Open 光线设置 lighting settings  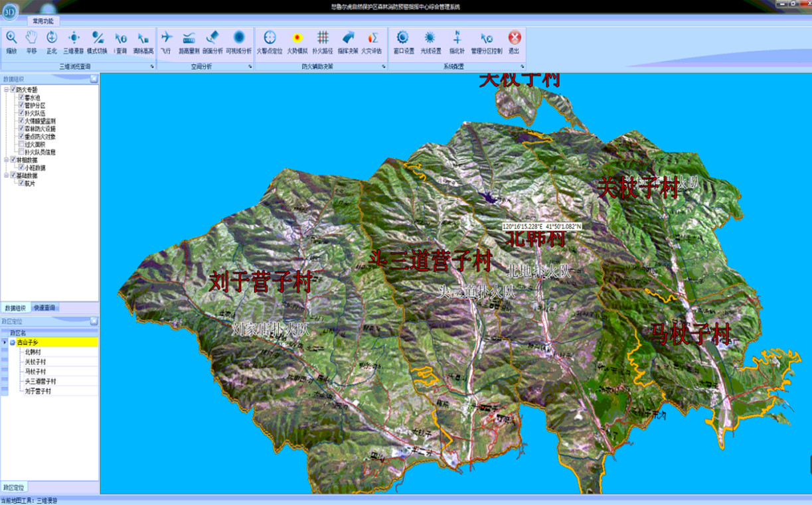430,41
